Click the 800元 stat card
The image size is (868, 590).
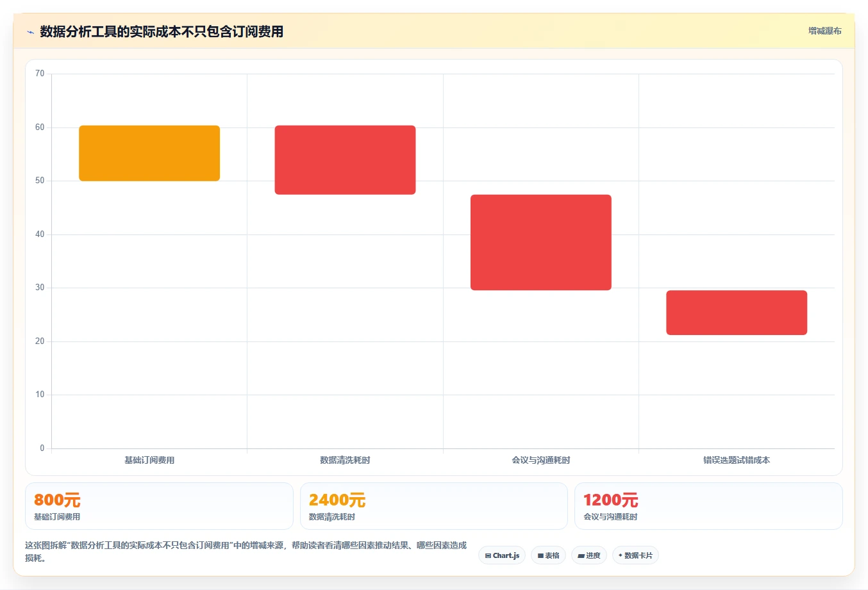tap(159, 506)
